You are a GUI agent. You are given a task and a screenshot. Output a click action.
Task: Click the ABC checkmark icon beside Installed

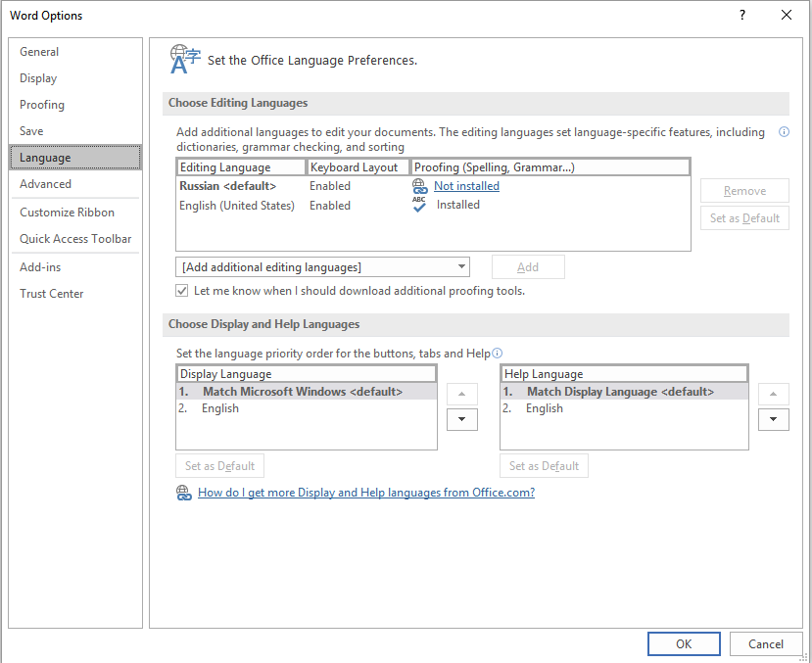pos(419,205)
